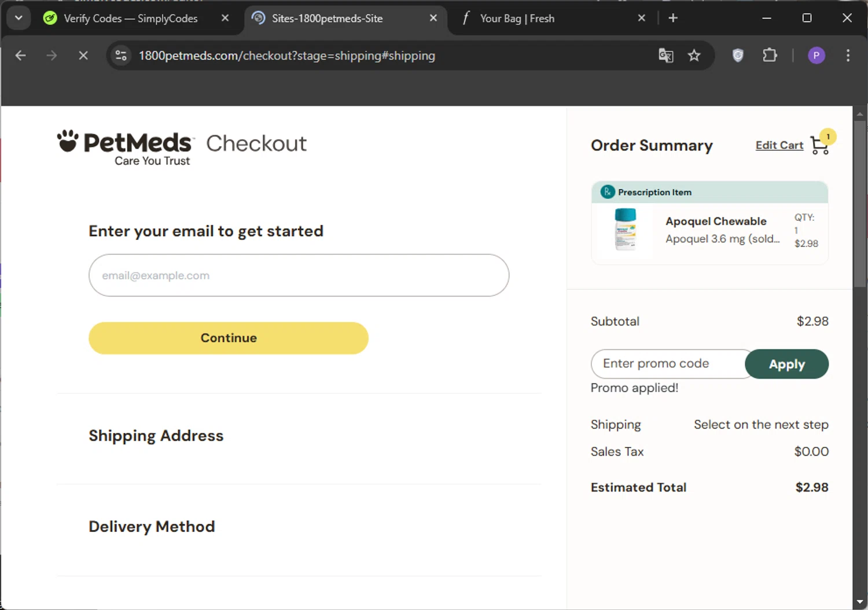Open the shield extension icon
The image size is (868, 610).
(738, 56)
